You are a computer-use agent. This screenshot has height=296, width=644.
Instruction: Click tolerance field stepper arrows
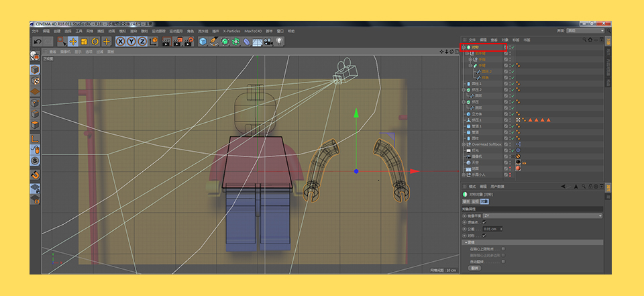(501, 229)
